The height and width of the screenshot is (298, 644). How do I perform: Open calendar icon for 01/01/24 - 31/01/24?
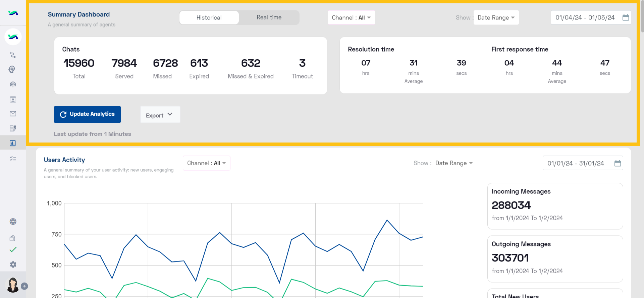coord(618,163)
